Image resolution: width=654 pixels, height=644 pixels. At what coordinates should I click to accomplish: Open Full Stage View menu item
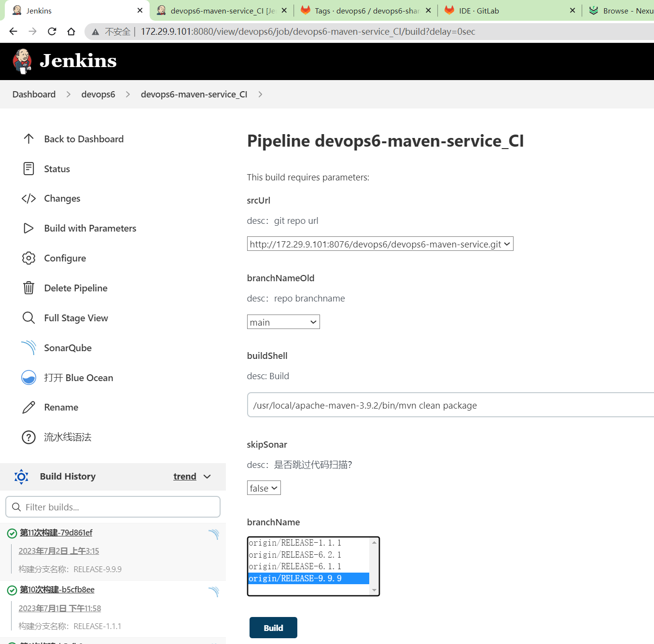tap(76, 318)
